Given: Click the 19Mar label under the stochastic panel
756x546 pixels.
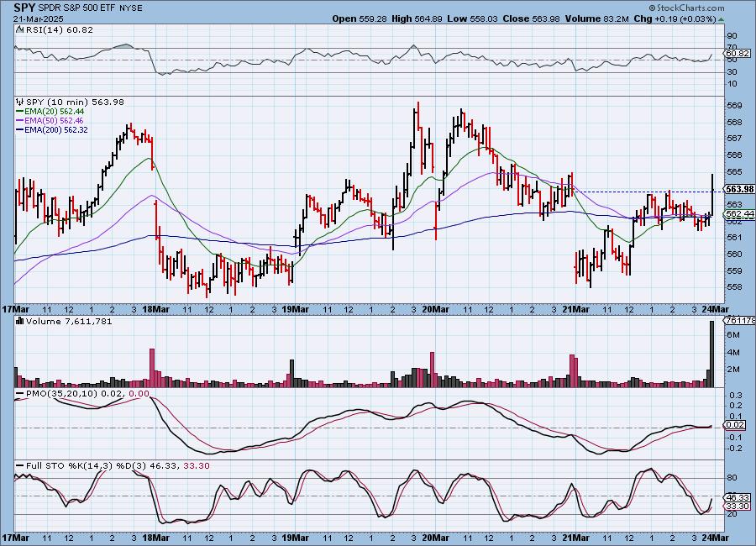Looking at the screenshot, I should 295,538.
